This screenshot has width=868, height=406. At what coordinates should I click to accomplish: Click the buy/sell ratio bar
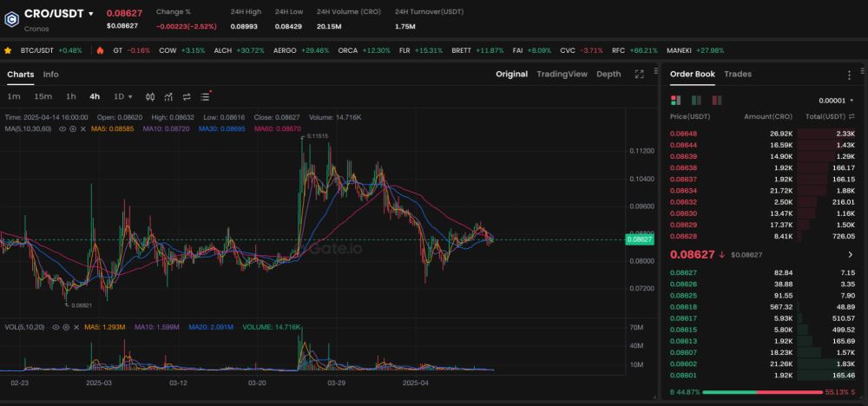click(764, 392)
